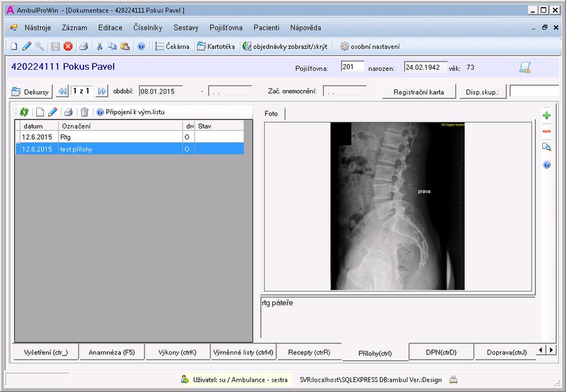Click the note with warning icon in patient header
Screen dimensions: 566x392
click(x=525, y=67)
